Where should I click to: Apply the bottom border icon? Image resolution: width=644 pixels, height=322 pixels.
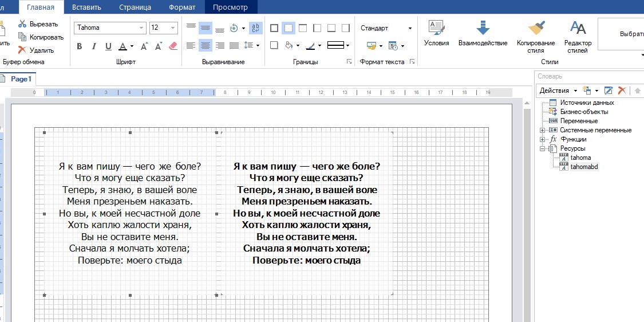point(331,28)
